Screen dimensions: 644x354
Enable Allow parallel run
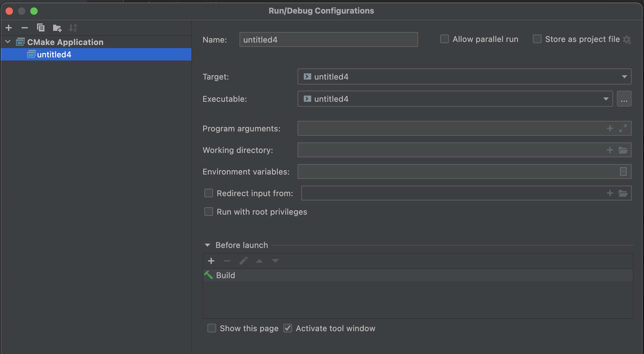coord(444,39)
